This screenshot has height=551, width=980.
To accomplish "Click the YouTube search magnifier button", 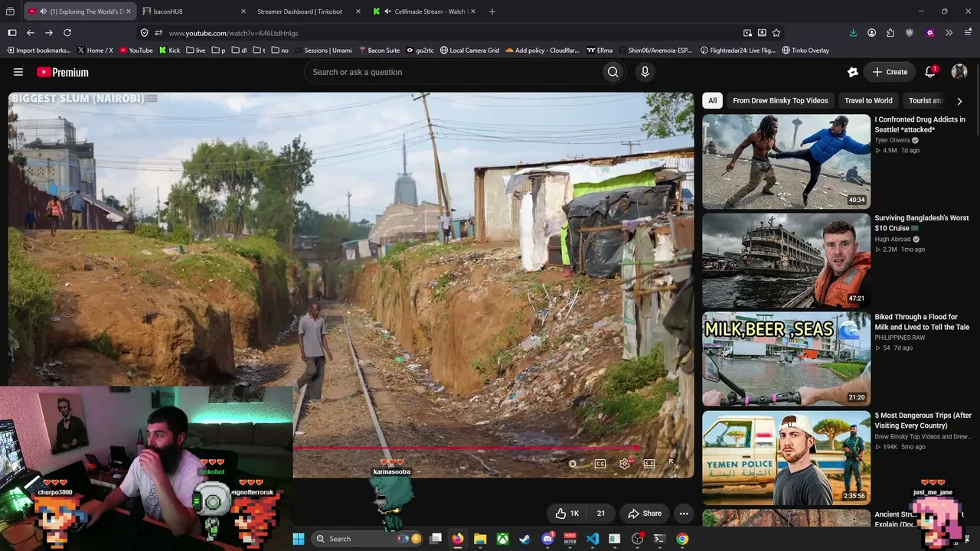I will coord(612,72).
